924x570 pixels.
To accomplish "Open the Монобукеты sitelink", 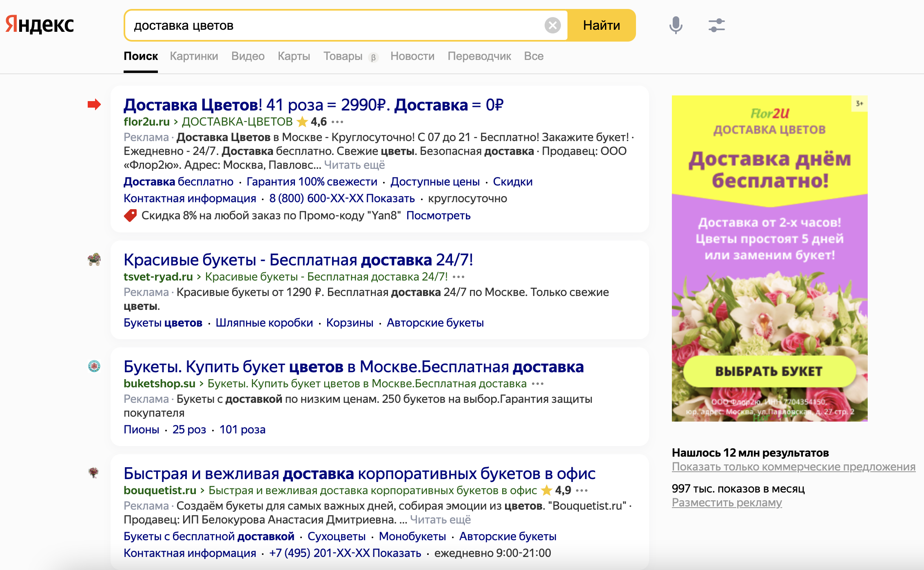I will tap(412, 537).
